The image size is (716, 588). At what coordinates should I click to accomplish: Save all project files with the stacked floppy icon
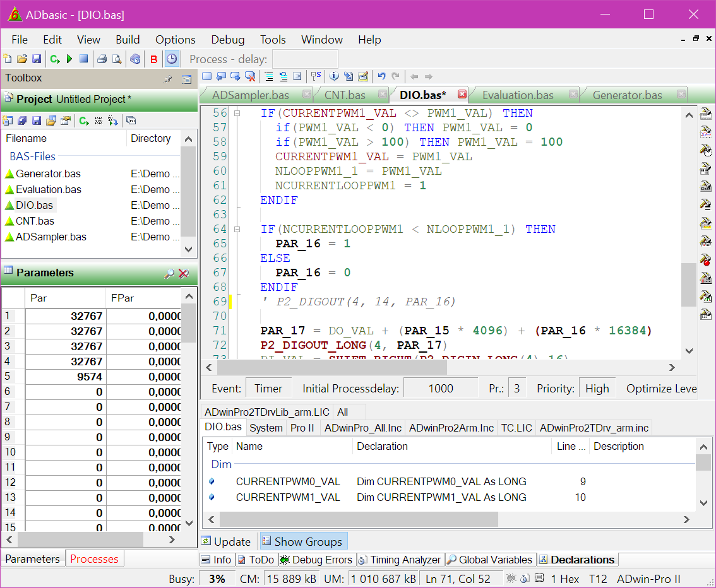point(22,121)
